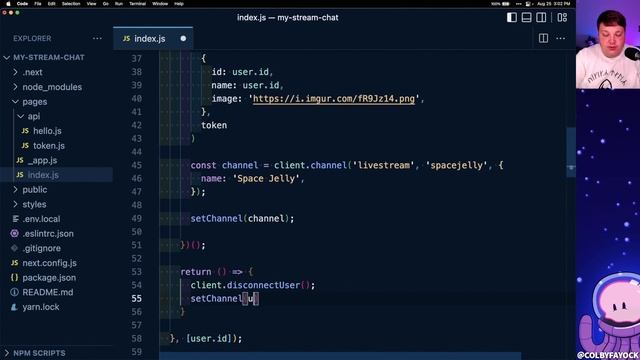
Task: Open hello.js in the explorer
Action: pyautogui.click(x=47, y=131)
